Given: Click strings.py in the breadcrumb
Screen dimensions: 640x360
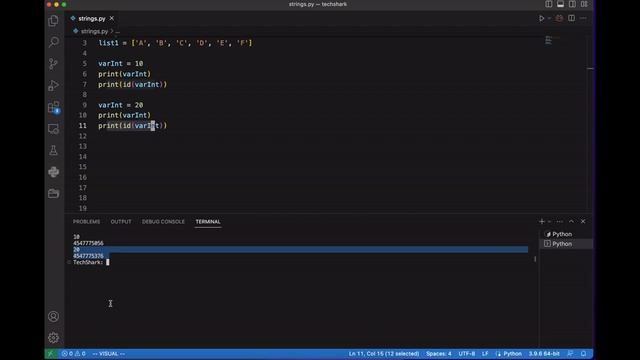Looking at the screenshot, I should (x=94, y=31).
